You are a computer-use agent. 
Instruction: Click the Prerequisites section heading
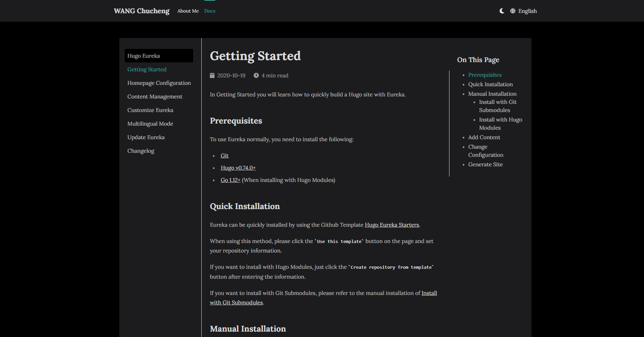pyautogui.click(x=236, y=121)
